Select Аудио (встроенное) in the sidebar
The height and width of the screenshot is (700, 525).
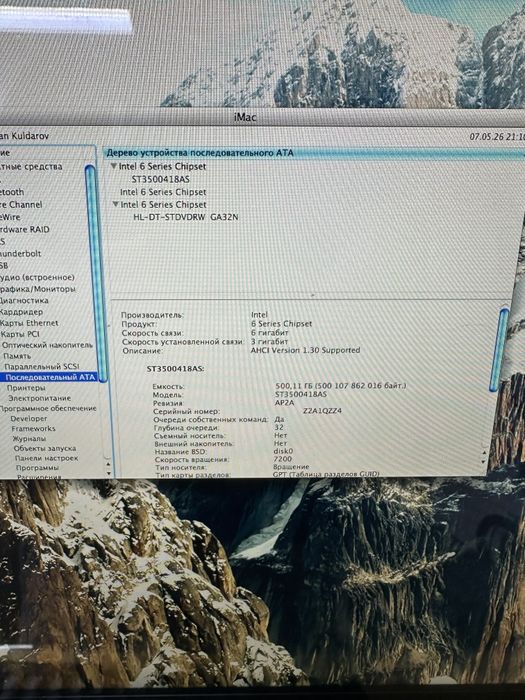(x=37, y=277)
